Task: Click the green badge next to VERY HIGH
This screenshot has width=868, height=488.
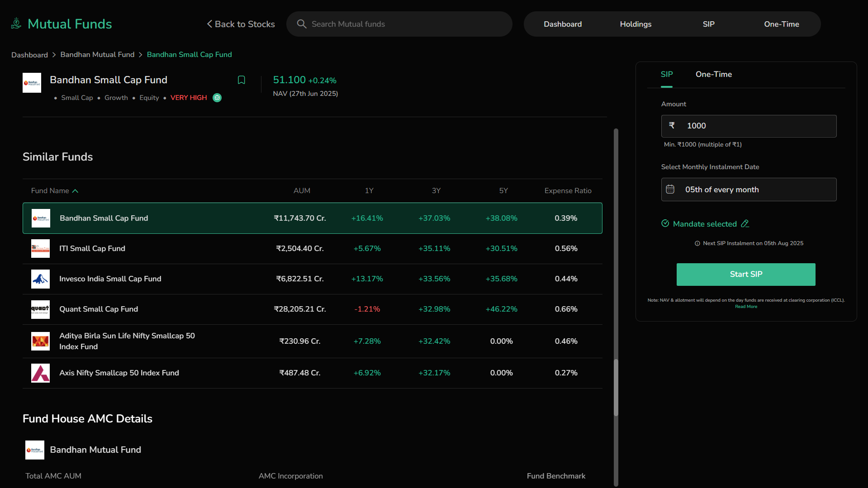Action: pos(217,98)
